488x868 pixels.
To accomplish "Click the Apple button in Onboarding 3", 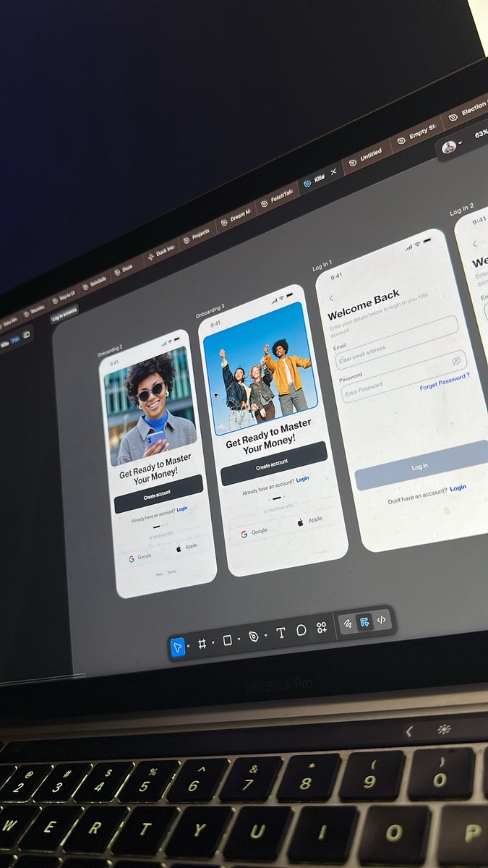I will click(311, 519).
